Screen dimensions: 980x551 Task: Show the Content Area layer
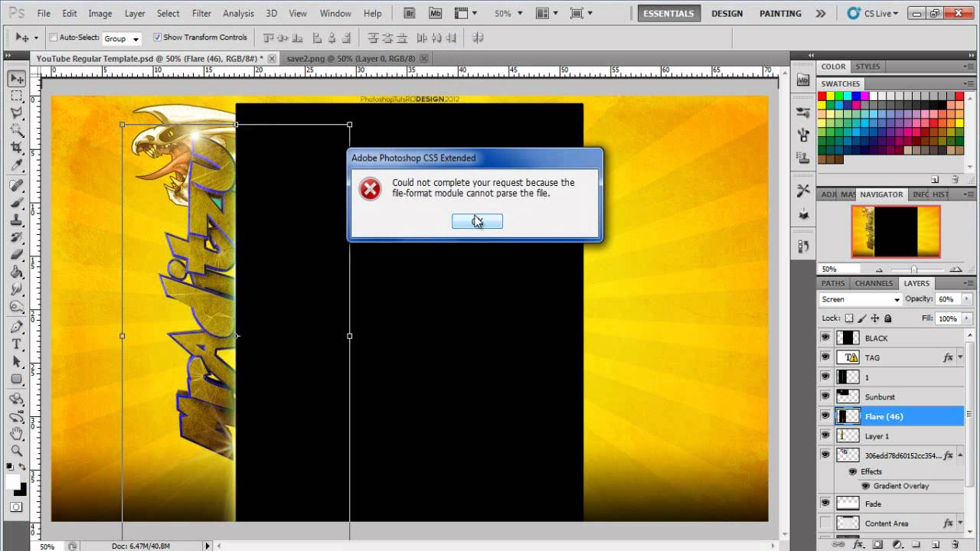pyautogui.click(x=825, y=523)
